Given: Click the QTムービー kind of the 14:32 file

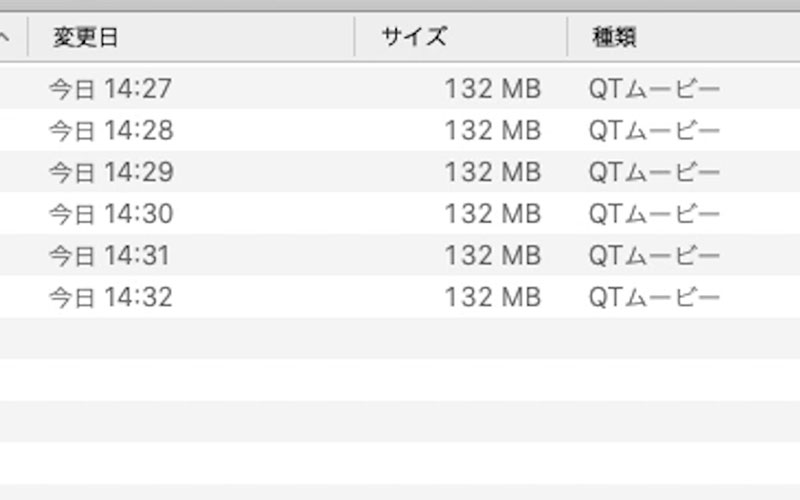Looking at the screenshot, I should click(x=654, y=297).
